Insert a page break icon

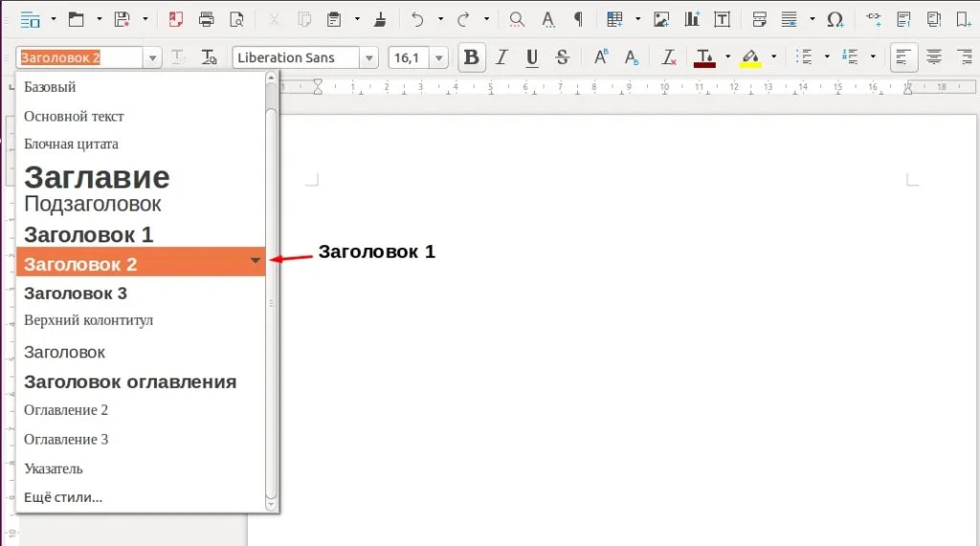click(x=759, y=19)
